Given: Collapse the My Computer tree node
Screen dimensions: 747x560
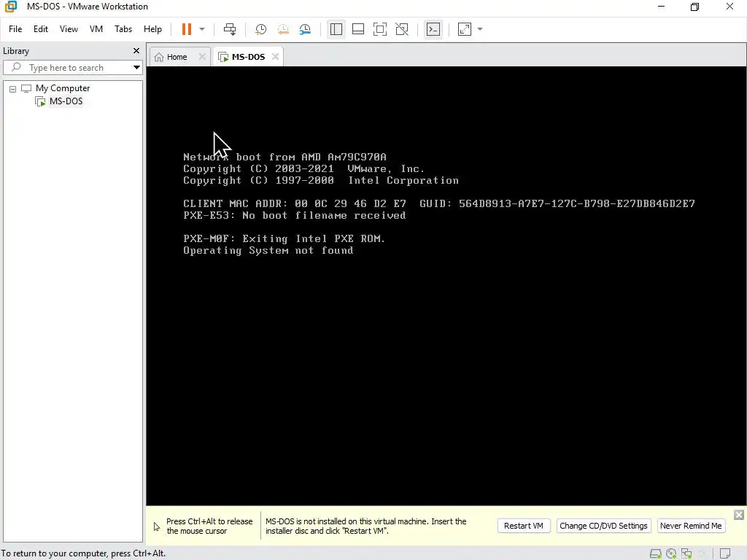Looking at the screenshot, I should click(x=13, y=88).
